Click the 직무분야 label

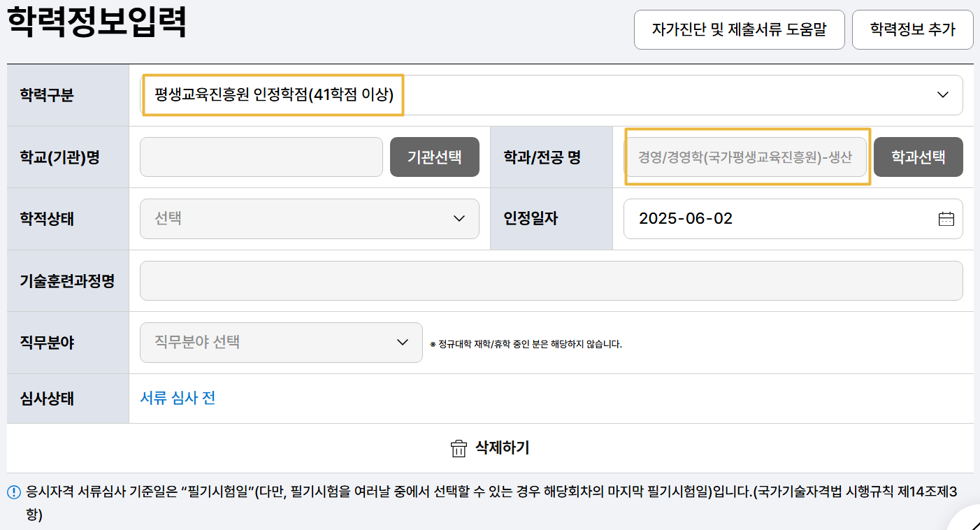47,343
